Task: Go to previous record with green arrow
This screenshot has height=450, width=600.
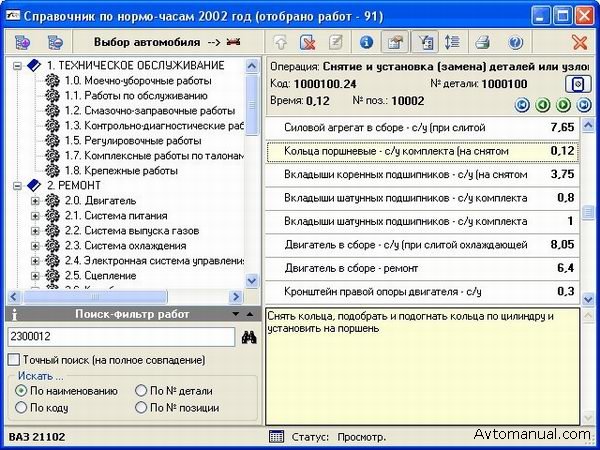Action: pos(542,104)
